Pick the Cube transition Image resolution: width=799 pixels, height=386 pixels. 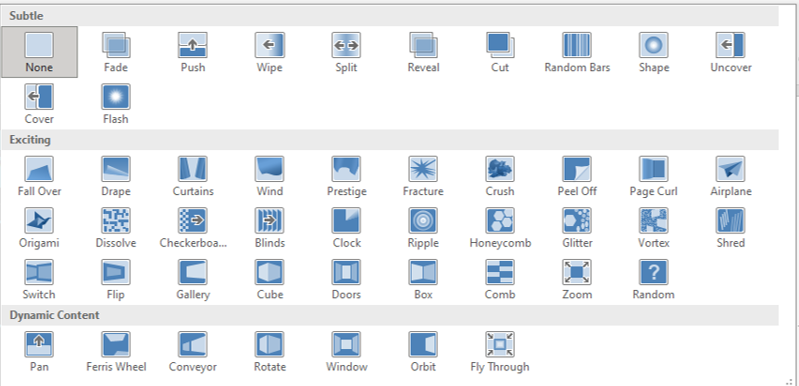pos(270,279)
